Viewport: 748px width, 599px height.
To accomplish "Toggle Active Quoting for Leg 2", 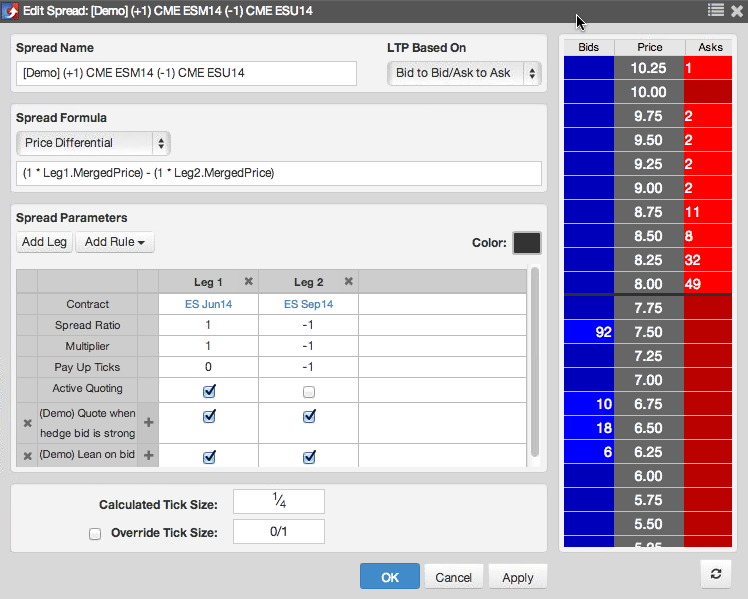I will pos(309,392).
